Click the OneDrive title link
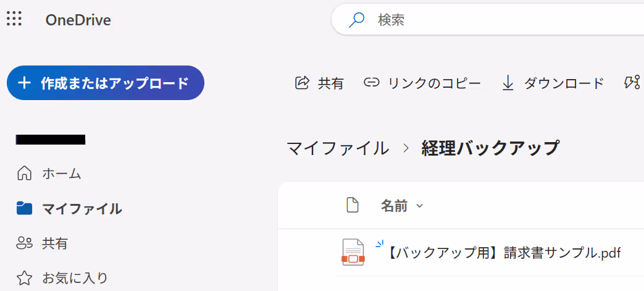The width and height of the screenshot is (644, 291). (78, 20)
